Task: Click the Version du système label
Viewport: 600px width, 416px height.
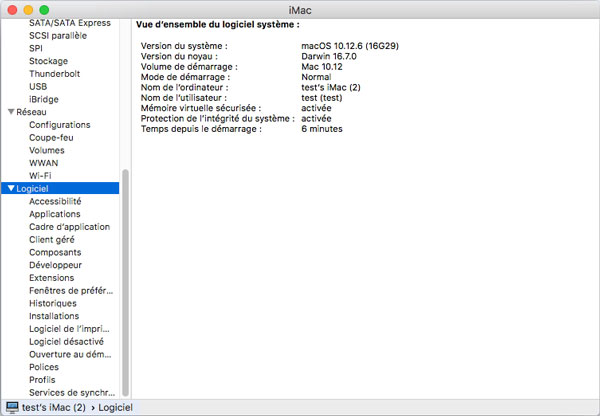Action: [184, 46]
